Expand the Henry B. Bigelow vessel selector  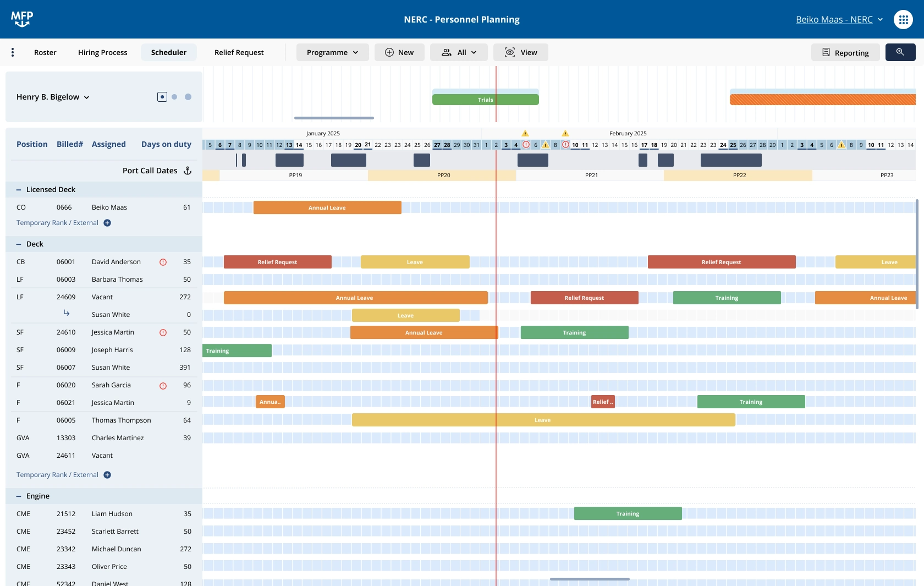[x=53, y=97]
